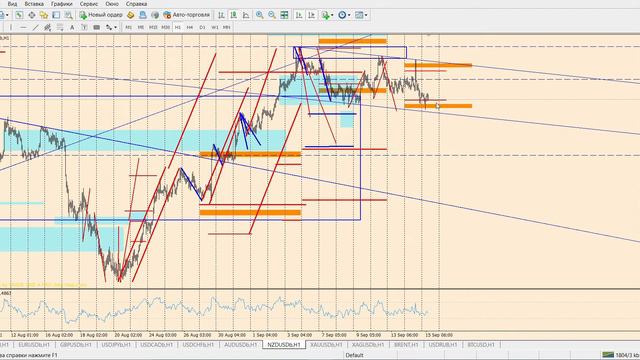Expand the arrows tool dropdown arrow
Image resolution: width=640 pixels, height=360 pixels.
pyautogui.click(x=116, y=27)
